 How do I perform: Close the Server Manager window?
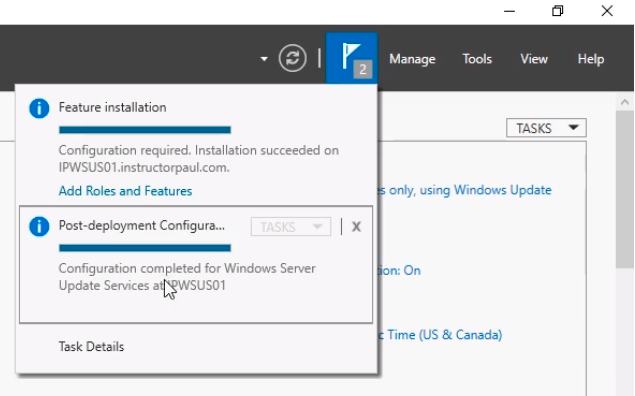[607, 11]
